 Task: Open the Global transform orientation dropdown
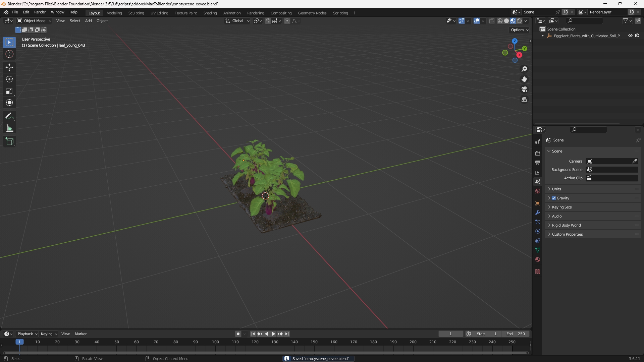click(237, 21)
